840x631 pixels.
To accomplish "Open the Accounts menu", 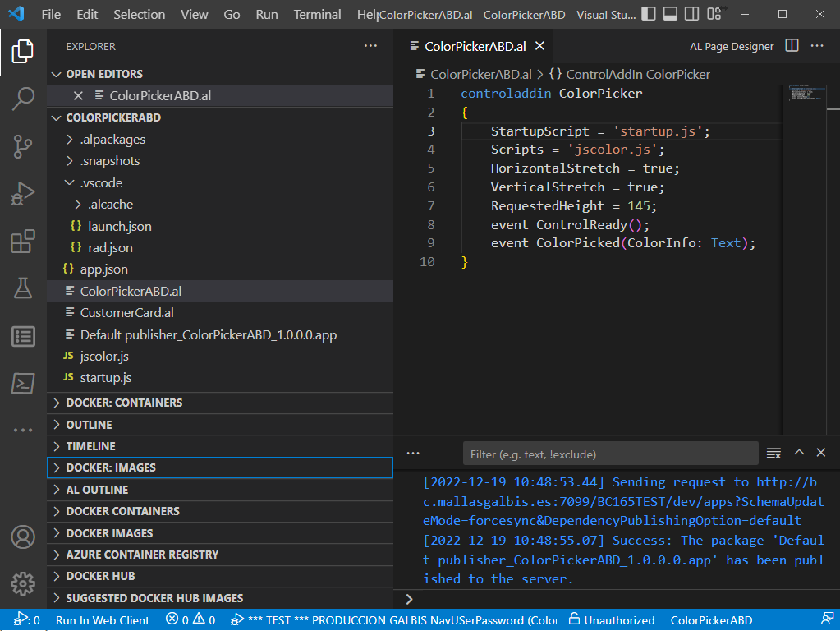I will pos(22,537).
